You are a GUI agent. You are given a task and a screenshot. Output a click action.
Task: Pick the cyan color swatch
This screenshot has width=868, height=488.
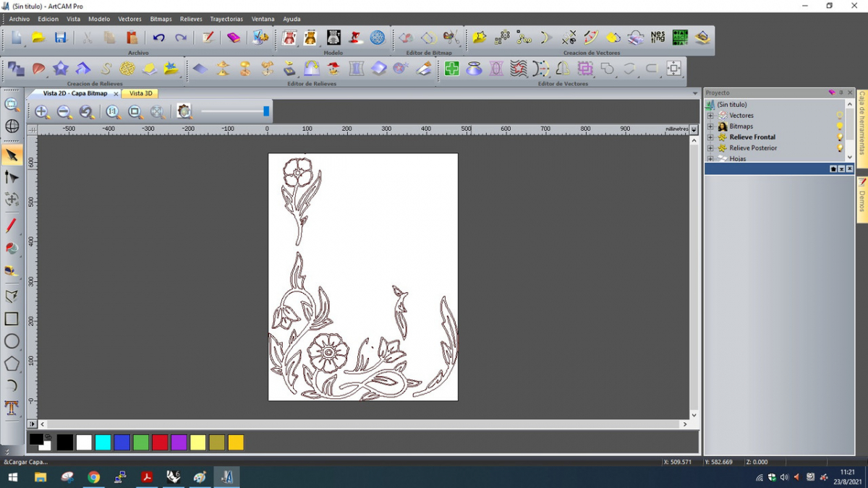[103, 442]
